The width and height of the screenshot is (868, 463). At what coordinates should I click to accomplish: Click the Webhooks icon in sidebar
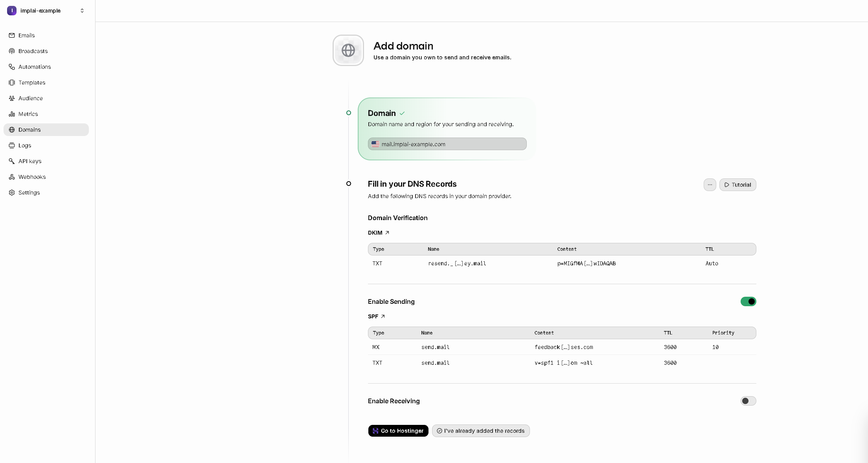coord(12,177)
